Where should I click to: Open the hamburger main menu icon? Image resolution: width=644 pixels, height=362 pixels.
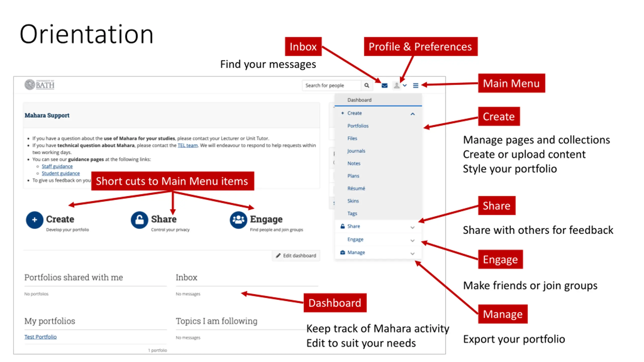tap(415, 85)
